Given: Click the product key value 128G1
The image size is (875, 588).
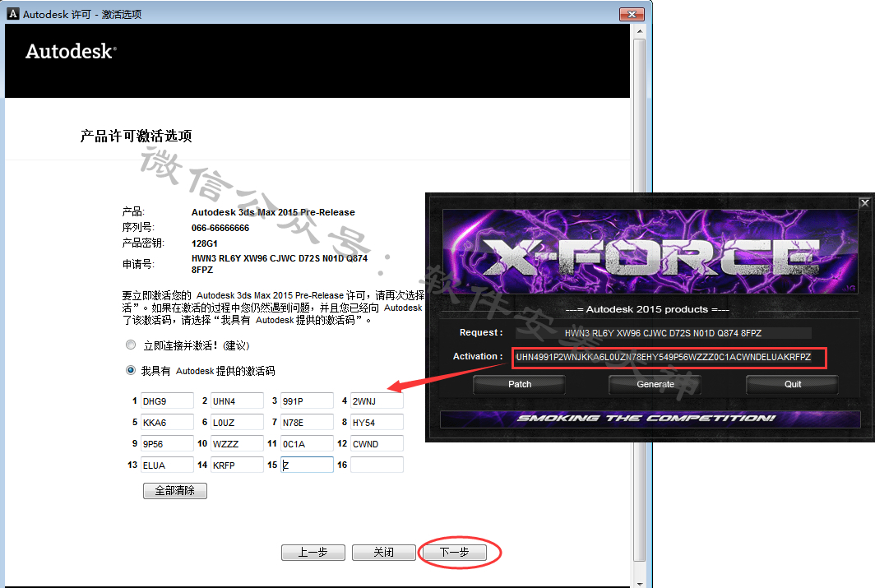Looking at the screenshot, I should (x=204, y=243).
